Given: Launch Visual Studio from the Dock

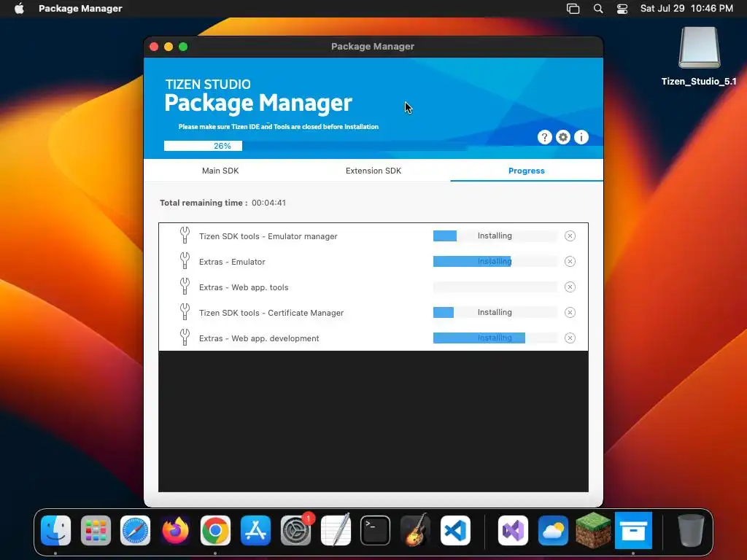Looking at the screenshot, I should coord(513,530).
